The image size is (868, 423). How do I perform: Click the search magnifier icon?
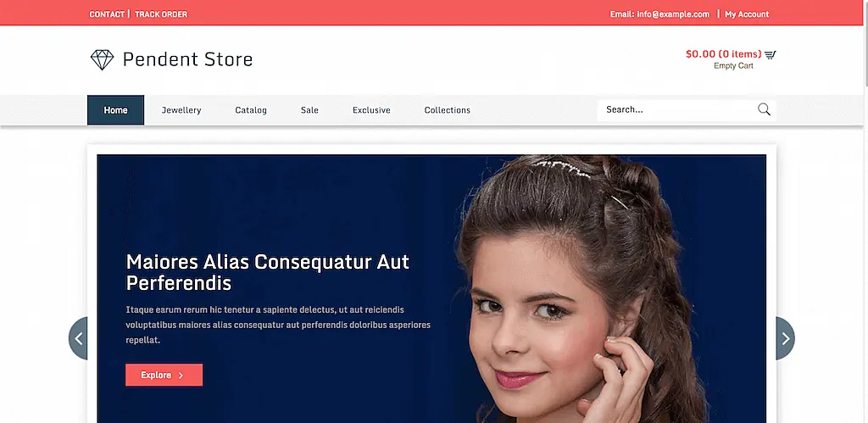(764, 109)
